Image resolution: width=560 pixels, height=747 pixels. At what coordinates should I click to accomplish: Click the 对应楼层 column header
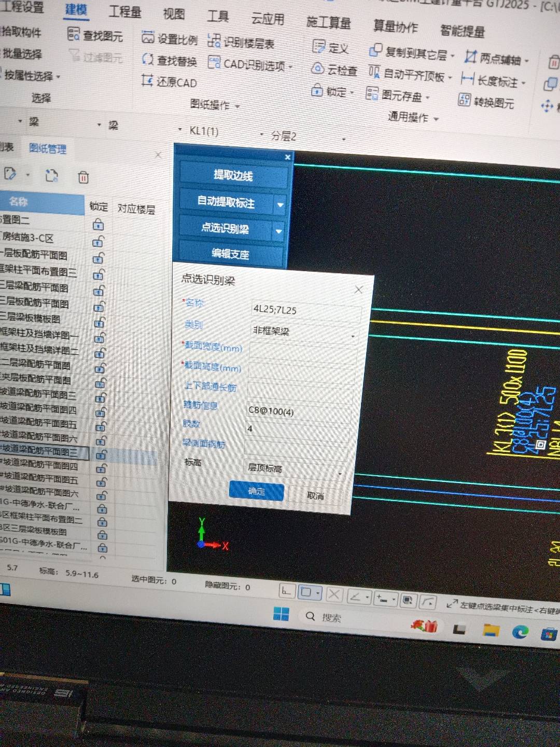point(136,209)
